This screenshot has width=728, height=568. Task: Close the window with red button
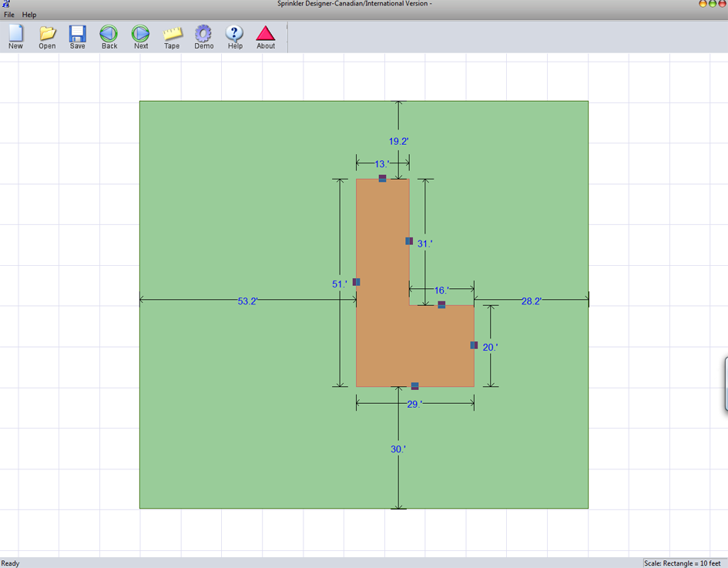pyautogui.click(x=722, y=3)
